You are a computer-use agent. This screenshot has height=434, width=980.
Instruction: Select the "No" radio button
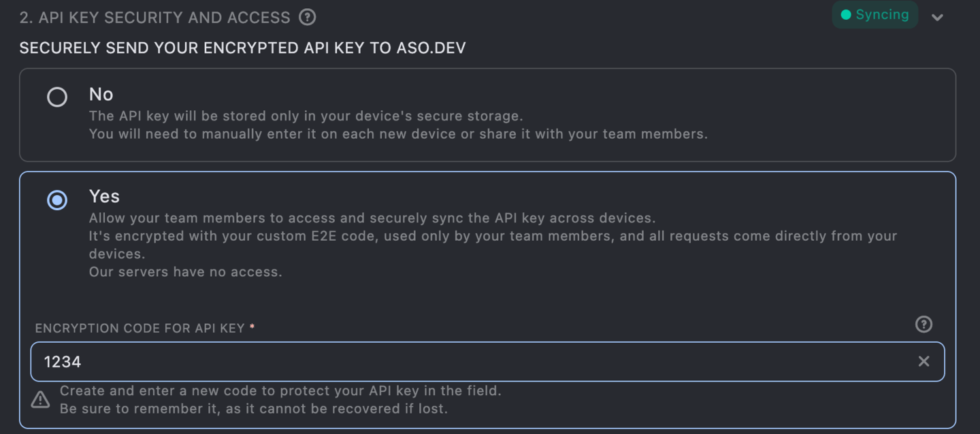pos(57,97)
